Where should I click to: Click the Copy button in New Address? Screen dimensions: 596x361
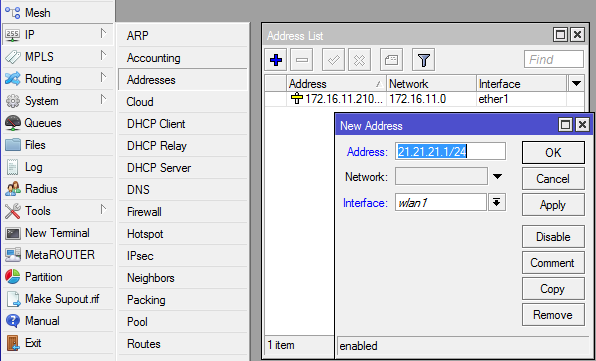click(553, 289)
